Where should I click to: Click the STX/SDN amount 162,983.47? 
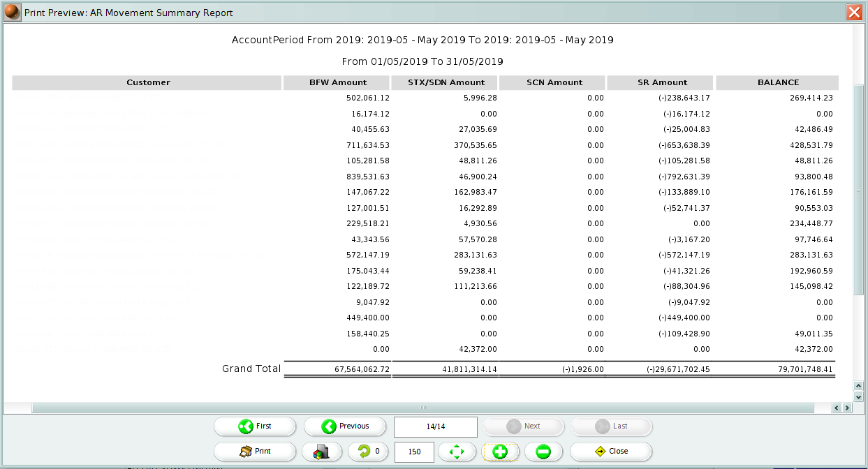[476, 192]
